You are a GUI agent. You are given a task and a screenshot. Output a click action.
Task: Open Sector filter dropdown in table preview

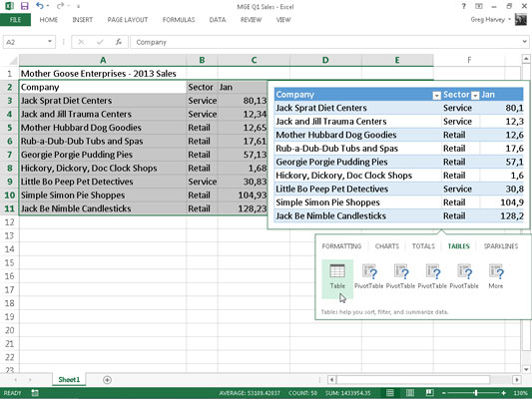point(475,95)
